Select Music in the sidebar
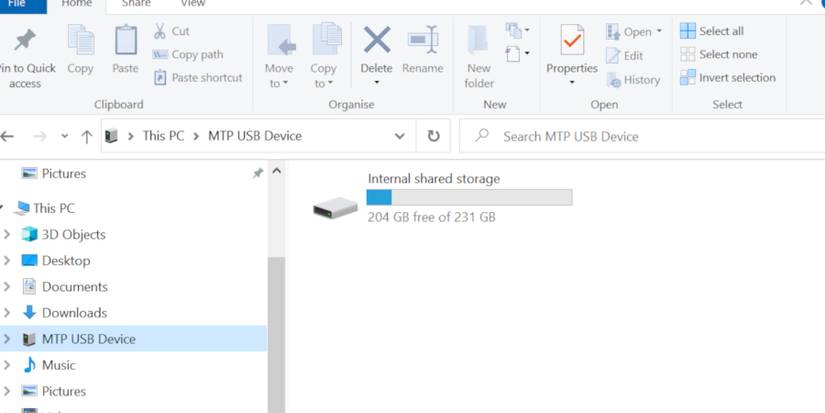Screen dimensions: 825x413 (58, 365)
